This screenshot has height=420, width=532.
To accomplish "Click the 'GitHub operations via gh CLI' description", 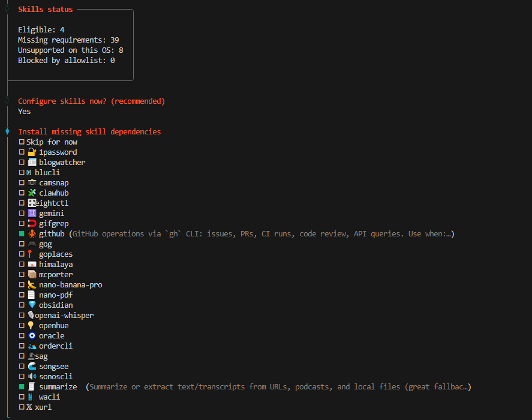I will tap(262, 233).
